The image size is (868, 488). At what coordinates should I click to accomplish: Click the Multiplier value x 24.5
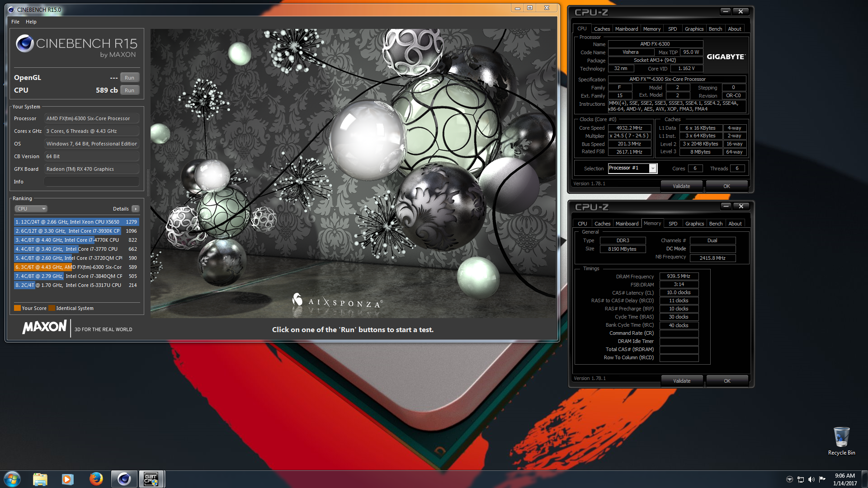click(x=629, y=136)
